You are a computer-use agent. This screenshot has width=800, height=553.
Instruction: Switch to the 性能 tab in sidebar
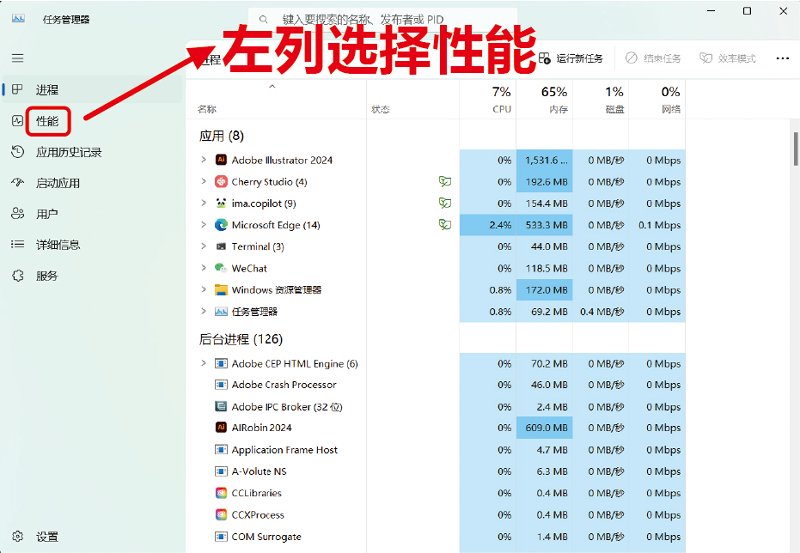[46, 121]
